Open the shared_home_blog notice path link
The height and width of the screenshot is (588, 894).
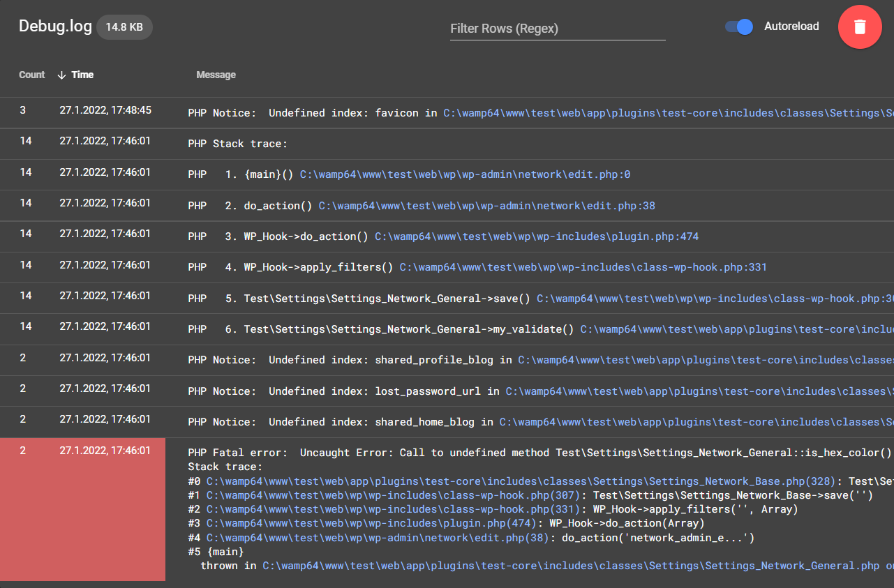pyautogui.click(x=696, y=422)
